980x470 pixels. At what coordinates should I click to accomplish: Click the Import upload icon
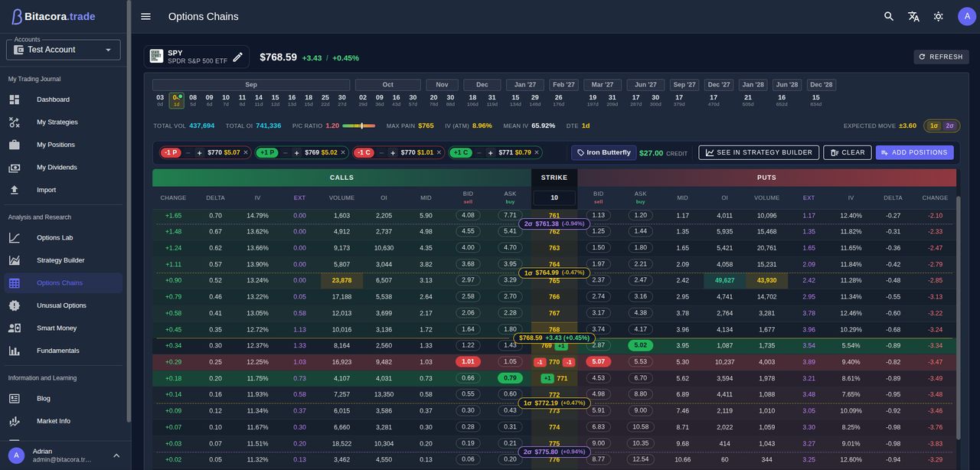pyautogui.click(x=14, y=190)
